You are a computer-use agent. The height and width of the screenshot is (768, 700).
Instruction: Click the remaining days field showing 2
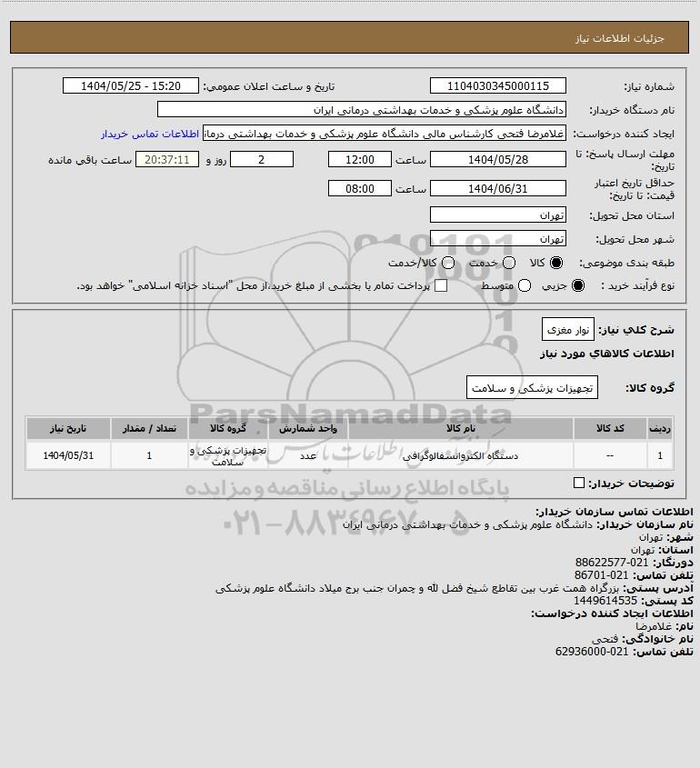[x=262, y=159]
